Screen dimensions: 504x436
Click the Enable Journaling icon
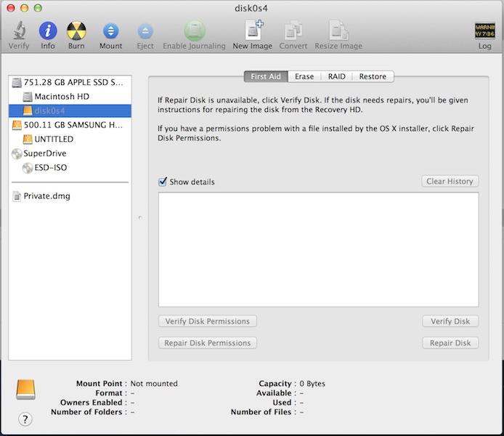pyautogui.click(x=195, y=31)
